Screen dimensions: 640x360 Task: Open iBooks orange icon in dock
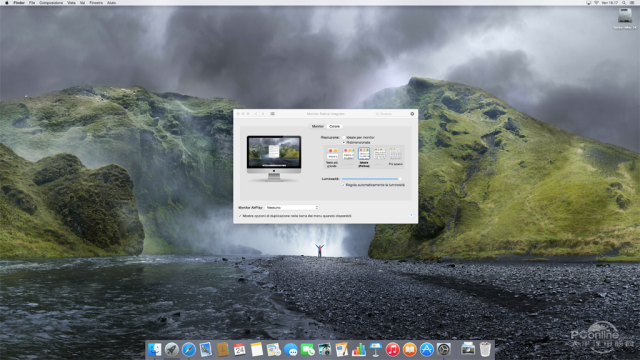click(x=409, y=349)
